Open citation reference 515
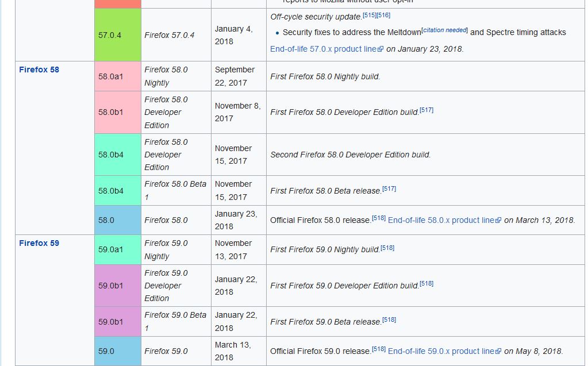 (370, 16)
